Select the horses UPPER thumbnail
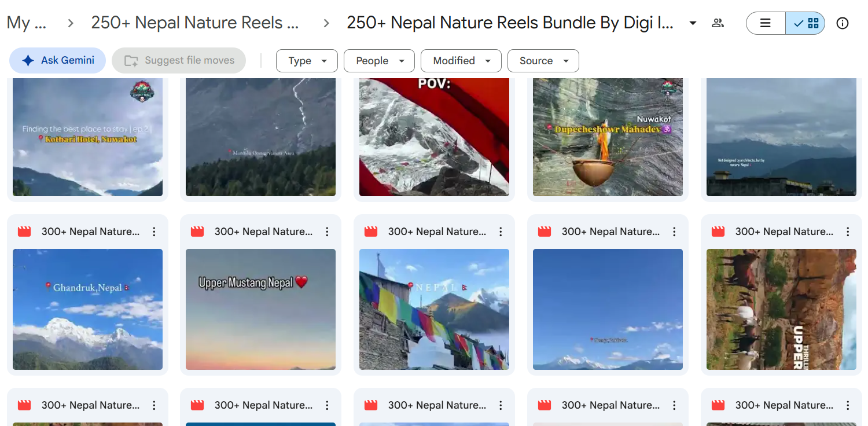Image resolution: width=868 pixels, height=426 pixels. tap(781, 309)
